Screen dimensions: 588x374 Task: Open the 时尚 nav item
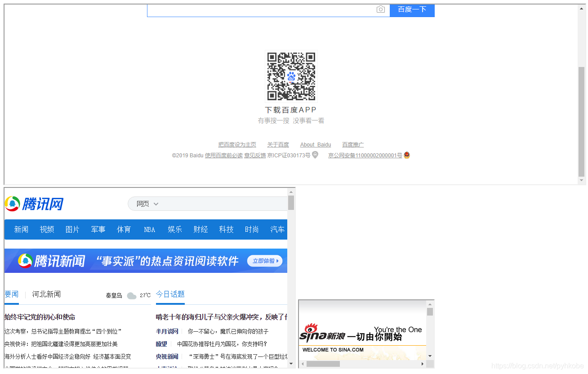252,230
